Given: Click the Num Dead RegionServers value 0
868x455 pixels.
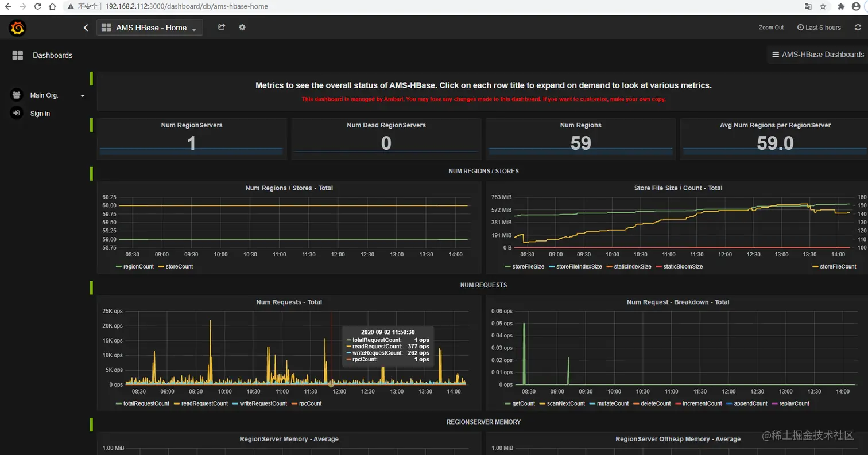Looking at the screenshot, I should click(x=386, y=143).
